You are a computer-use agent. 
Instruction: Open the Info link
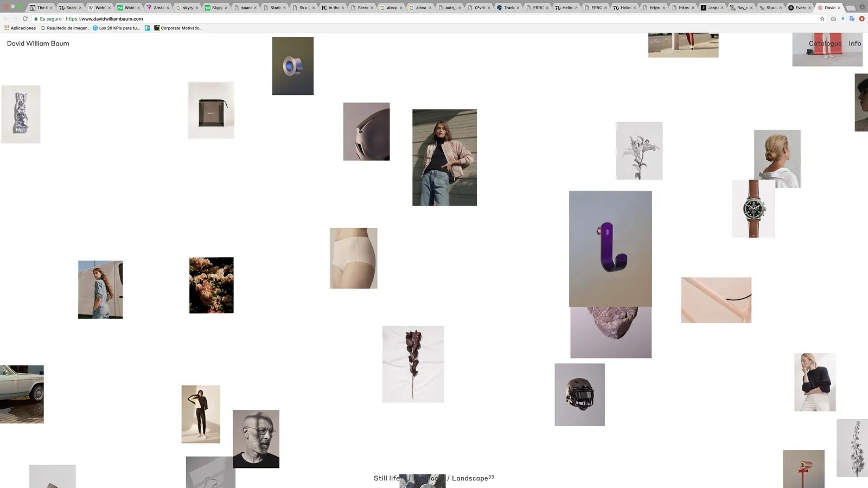point(855,43)
